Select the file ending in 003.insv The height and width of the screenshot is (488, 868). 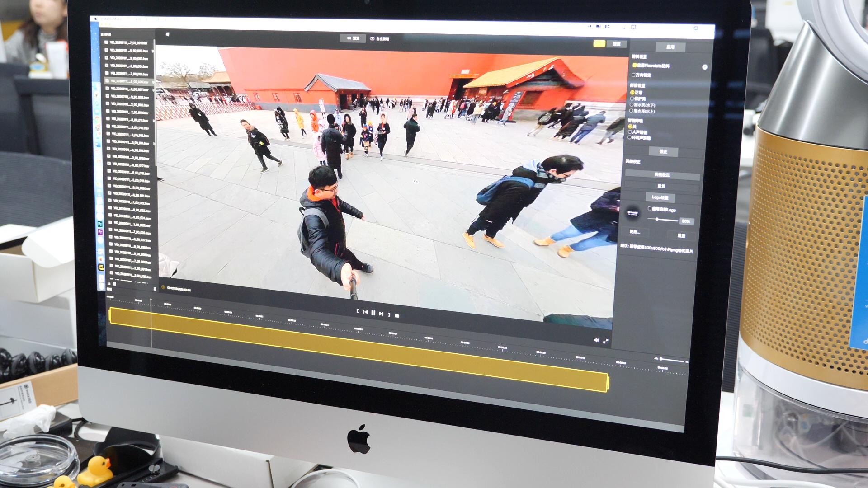tap(129, 58)
